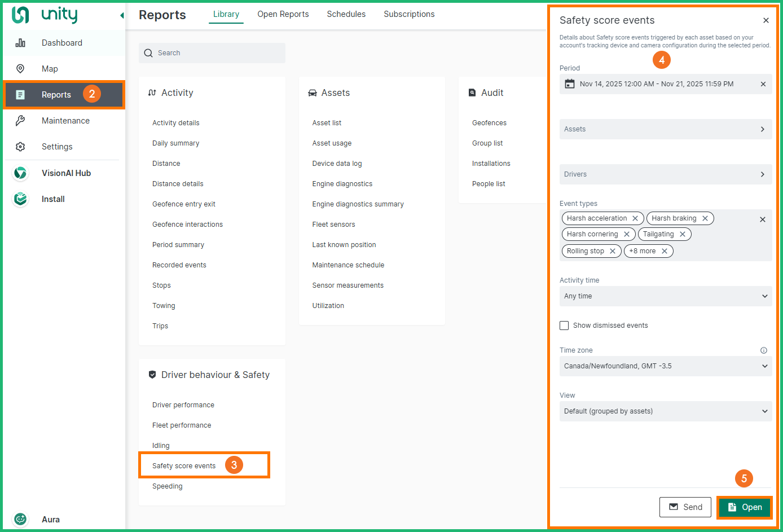Open the Aura assistant icon
This screenshot has width=783, height=532.
20,519
